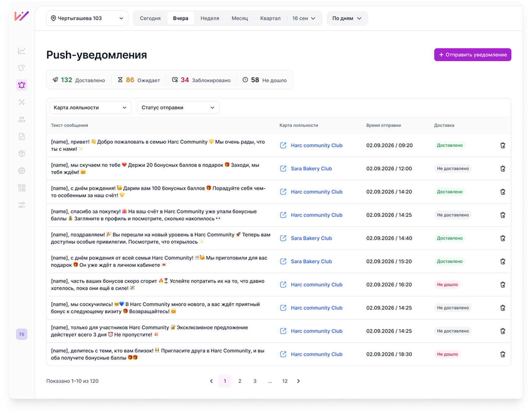Screen dimensions: 532x415
Task: Go to next page arrow
Action: click(x=298, y=381)
